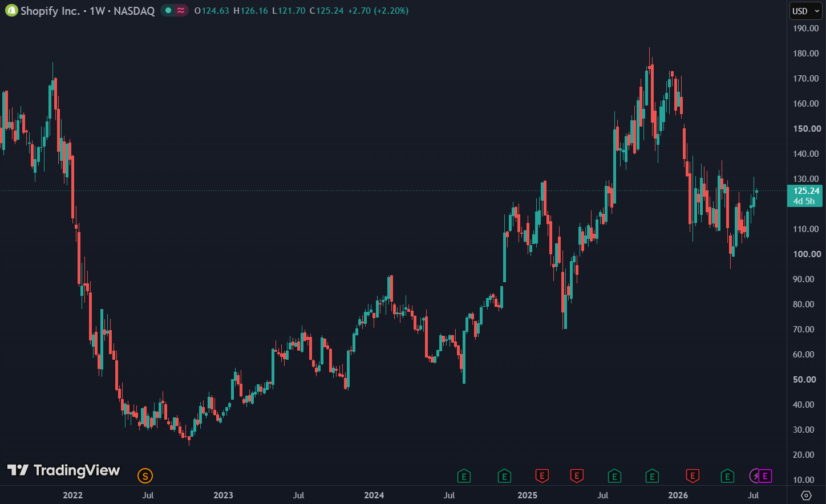Click the purple lightning event marker

pos(755,475)
